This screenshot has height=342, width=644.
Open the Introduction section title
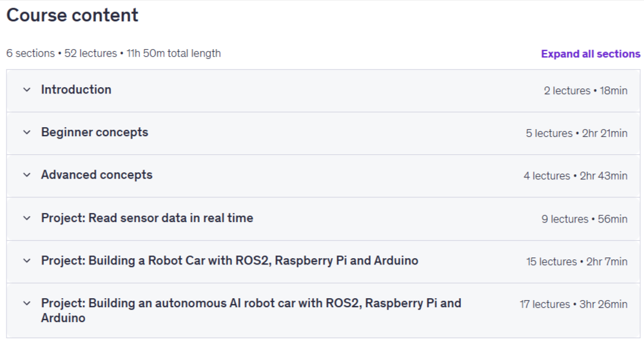76,90
